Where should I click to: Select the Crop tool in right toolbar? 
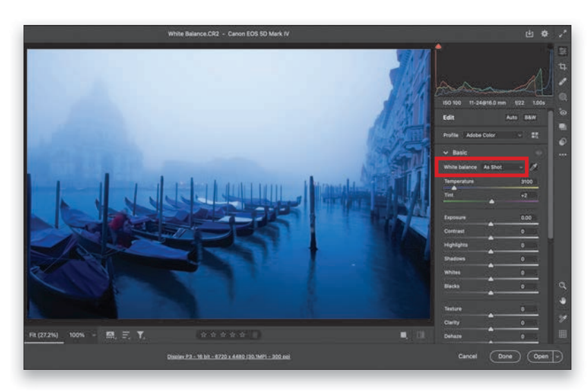(x=562, y=66)
